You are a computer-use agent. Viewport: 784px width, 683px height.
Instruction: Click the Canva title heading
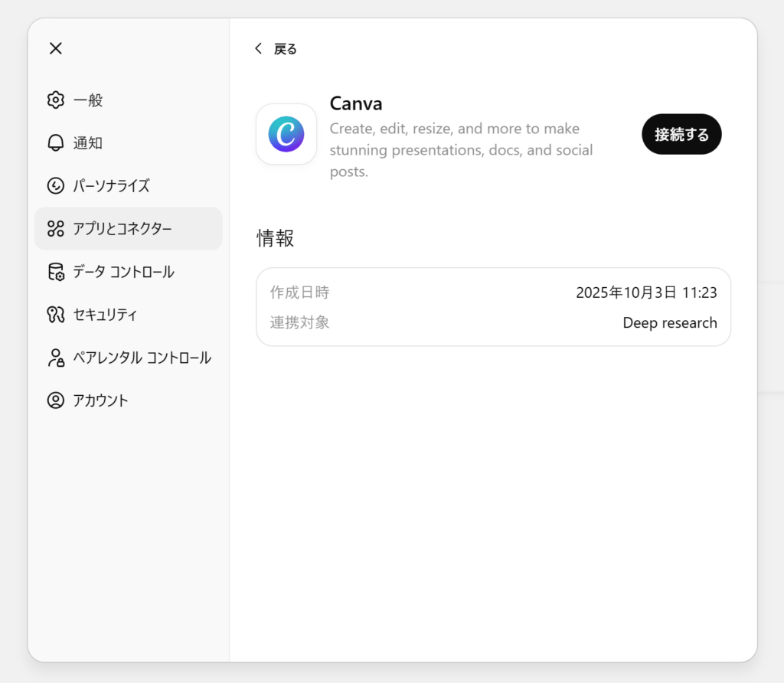point(356,103)
